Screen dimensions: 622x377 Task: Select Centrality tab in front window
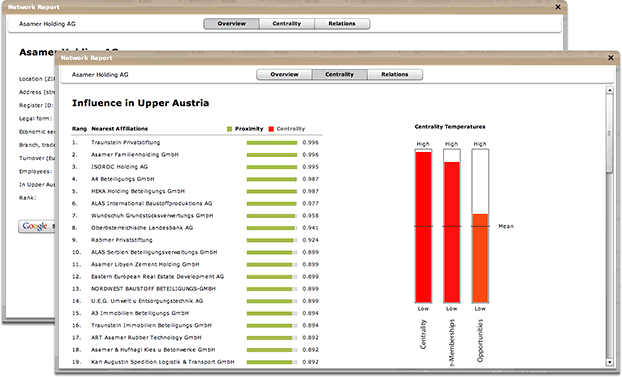[340, 74]
